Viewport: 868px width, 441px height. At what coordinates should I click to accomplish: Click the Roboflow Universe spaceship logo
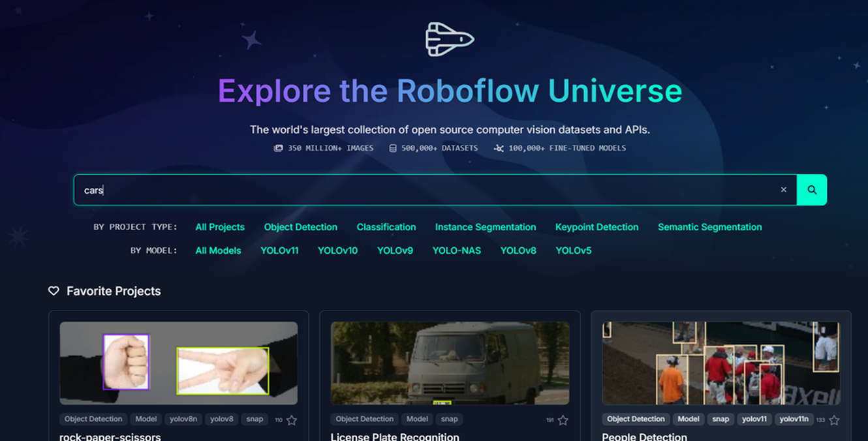[450, 39]
